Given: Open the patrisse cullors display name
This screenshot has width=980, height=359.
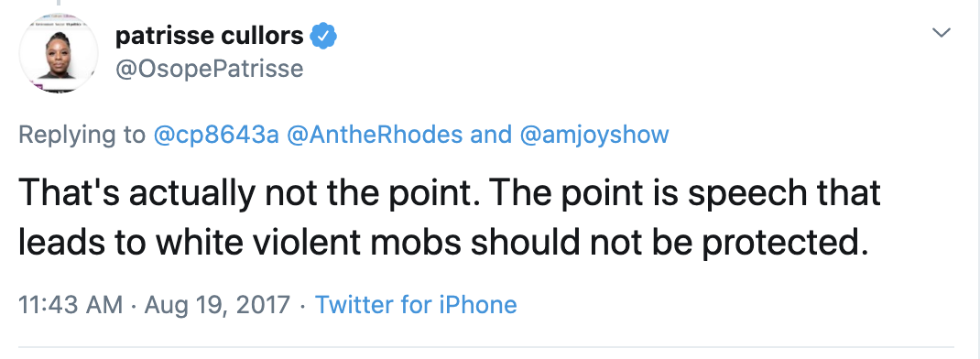Looking at the screenshot, I should click(x=210, y=37).
